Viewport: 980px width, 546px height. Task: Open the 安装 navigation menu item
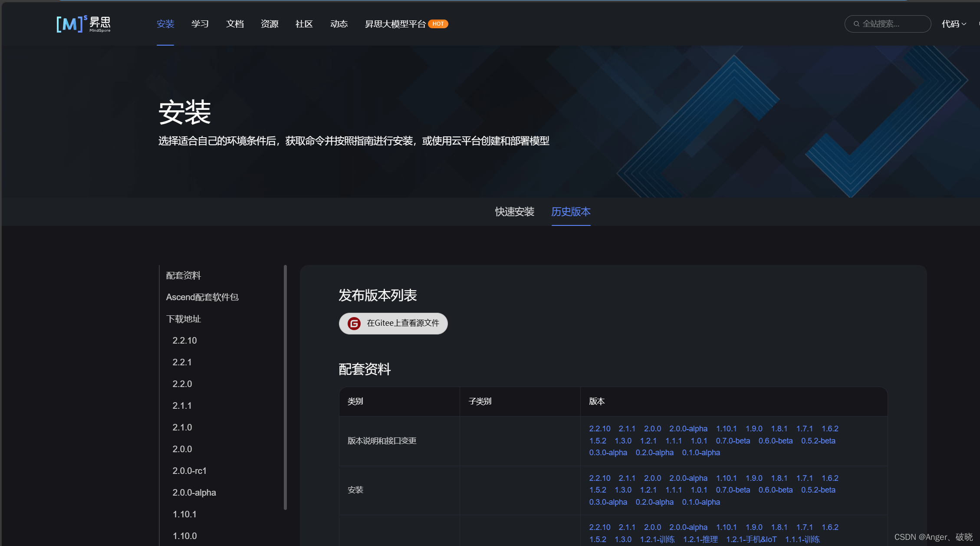pyautogui.click(x=165, y=24)
